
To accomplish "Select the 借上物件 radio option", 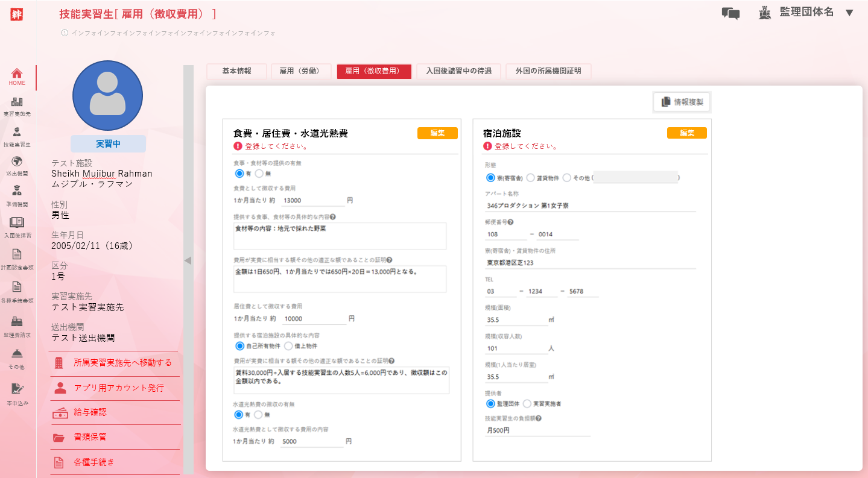I will [288, 346].
